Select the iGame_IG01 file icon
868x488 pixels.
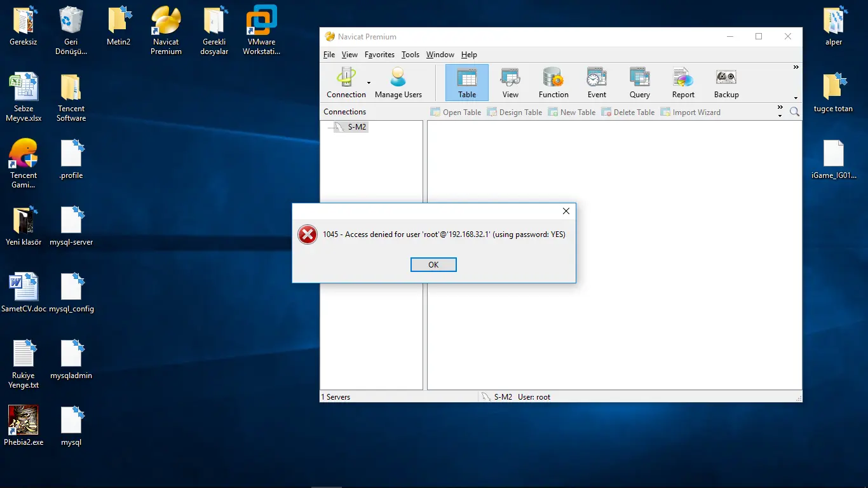click(834, 159)
